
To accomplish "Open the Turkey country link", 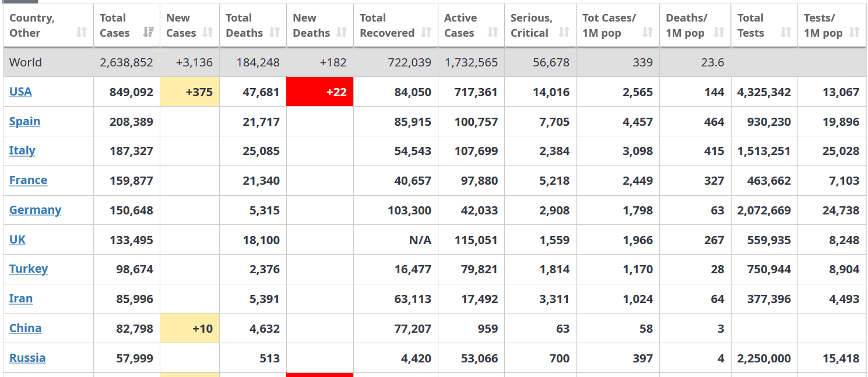I will 29,269.
